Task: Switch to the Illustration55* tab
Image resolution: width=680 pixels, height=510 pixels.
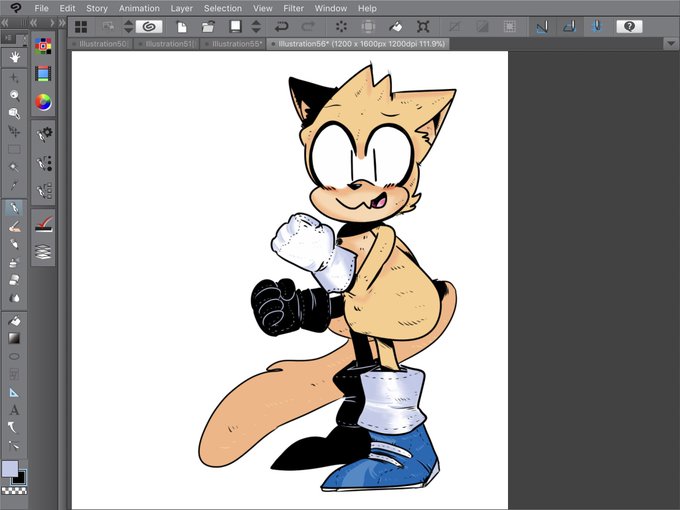Action: click(x=233, y=44)
